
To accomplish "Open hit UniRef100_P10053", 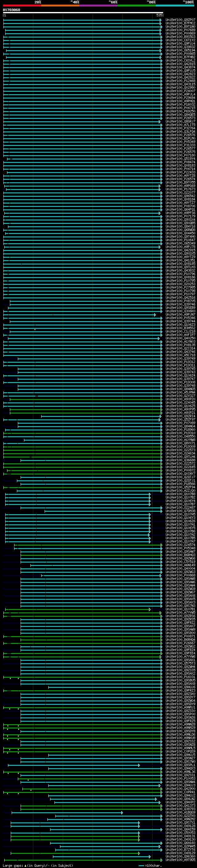I will click(180, 778).
